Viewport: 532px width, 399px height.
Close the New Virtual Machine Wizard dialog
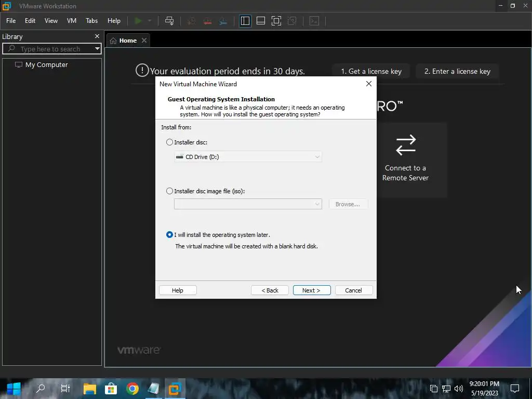click(369, 84)
